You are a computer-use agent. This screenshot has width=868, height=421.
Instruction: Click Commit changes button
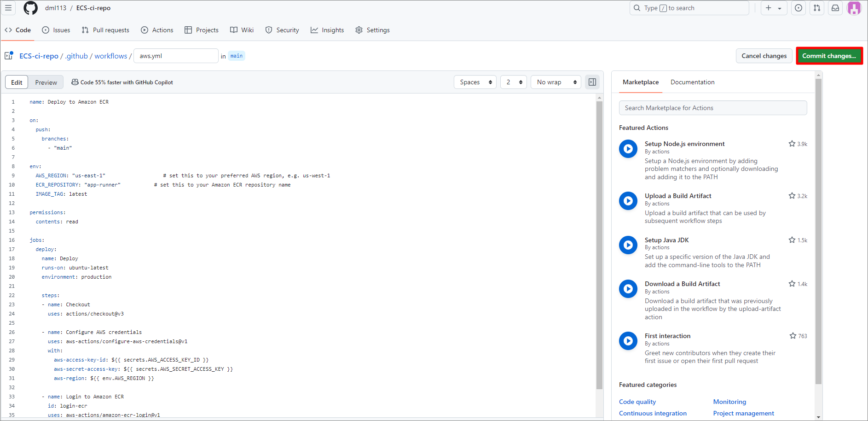coord(829,56)
